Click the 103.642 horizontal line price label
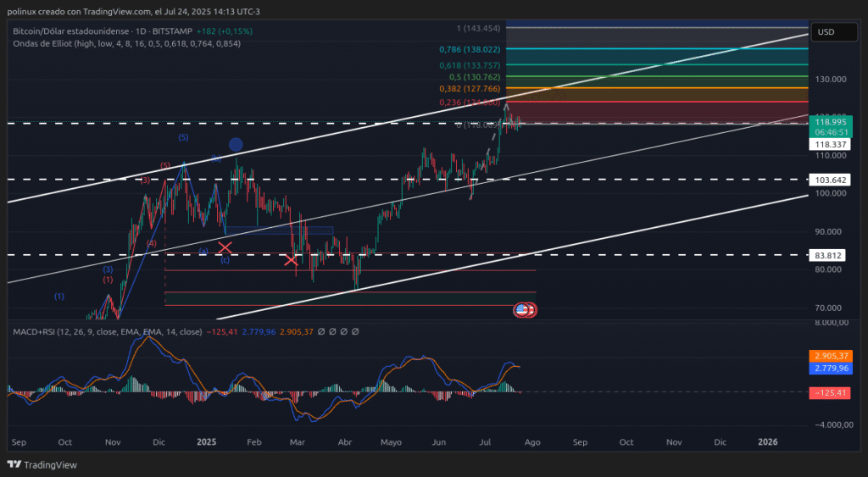 [x=831, y=180]
